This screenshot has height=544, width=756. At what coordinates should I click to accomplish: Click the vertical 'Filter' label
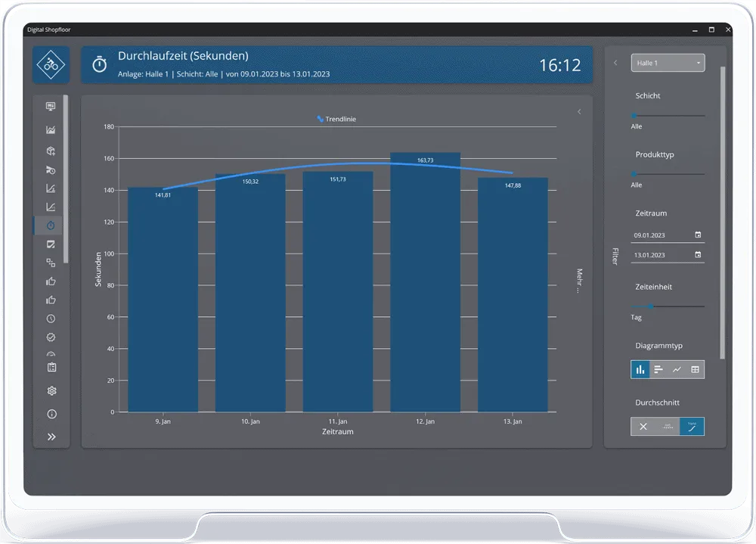point(615,256)
